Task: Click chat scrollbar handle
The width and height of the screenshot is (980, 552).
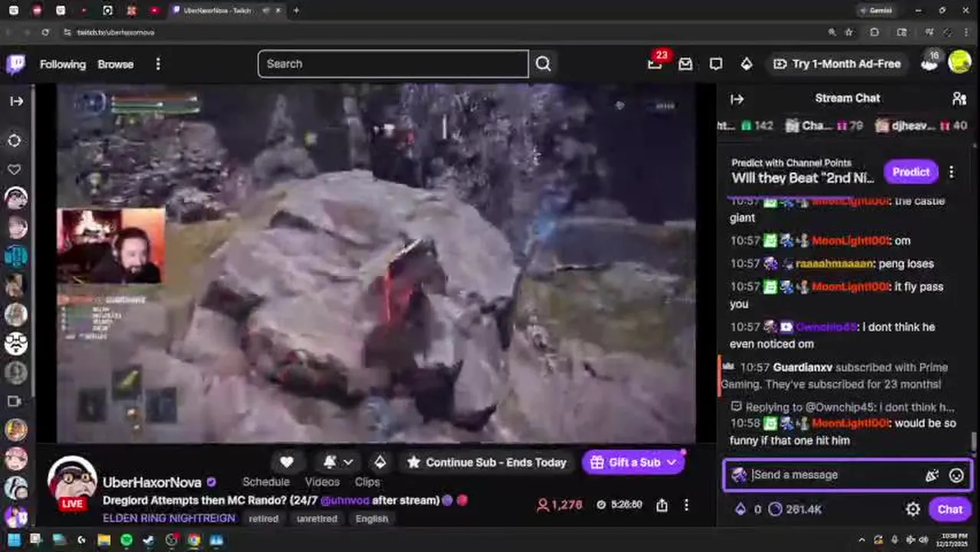Action: [974, 442]
